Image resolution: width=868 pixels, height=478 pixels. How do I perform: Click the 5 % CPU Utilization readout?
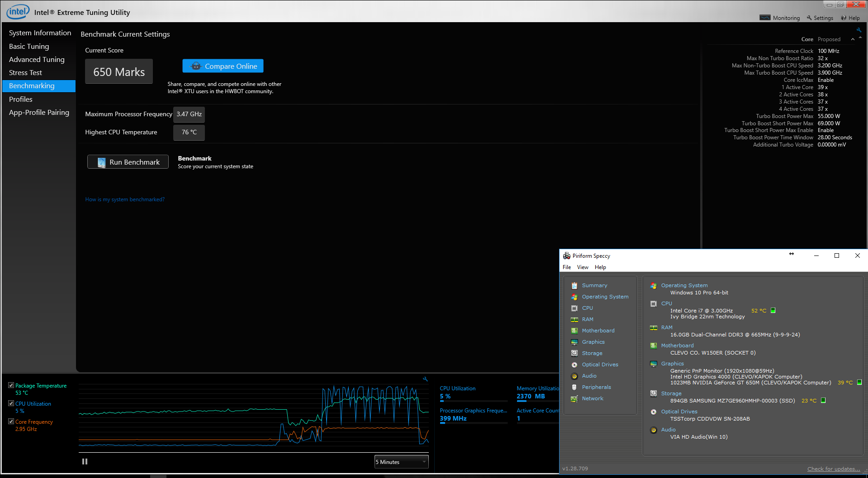[x=445, y=396]
